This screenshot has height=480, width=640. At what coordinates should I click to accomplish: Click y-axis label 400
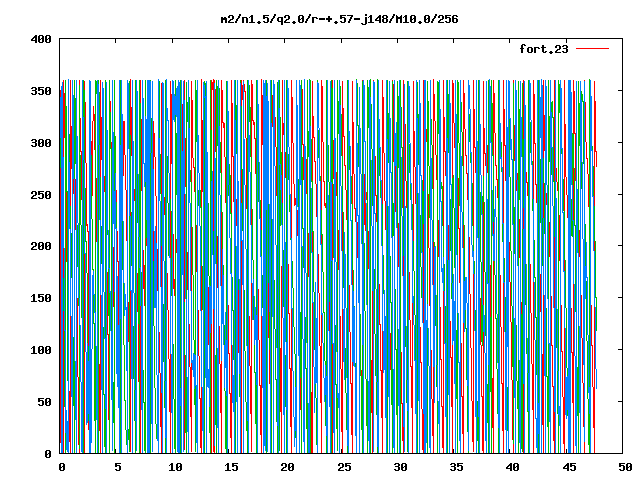[x=41, y=39]
